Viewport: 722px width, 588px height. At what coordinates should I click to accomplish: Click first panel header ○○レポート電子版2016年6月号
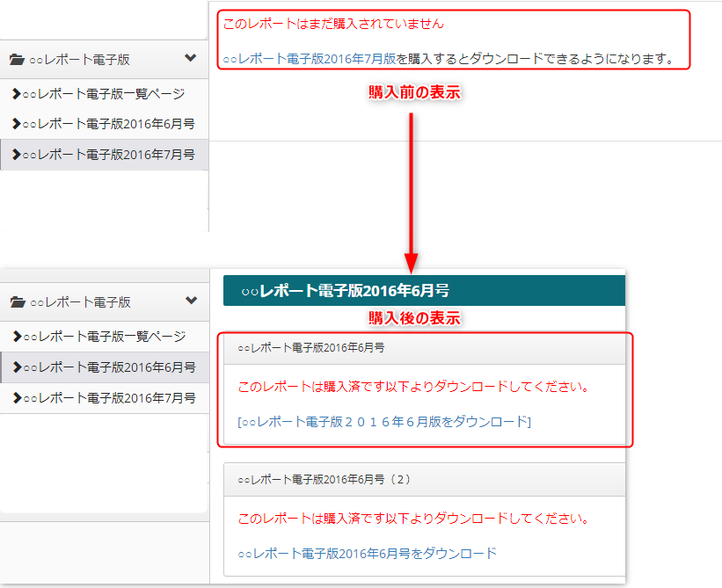click(424, 348)
